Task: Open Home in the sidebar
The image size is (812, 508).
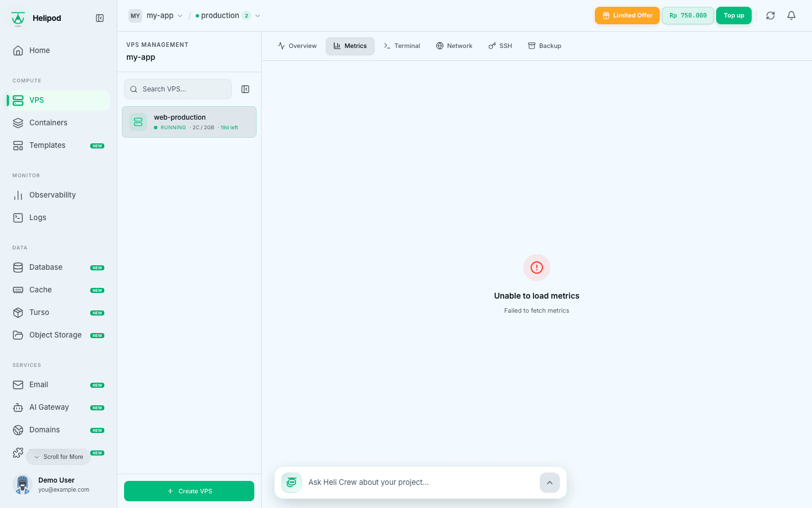Action: [58, 50]
